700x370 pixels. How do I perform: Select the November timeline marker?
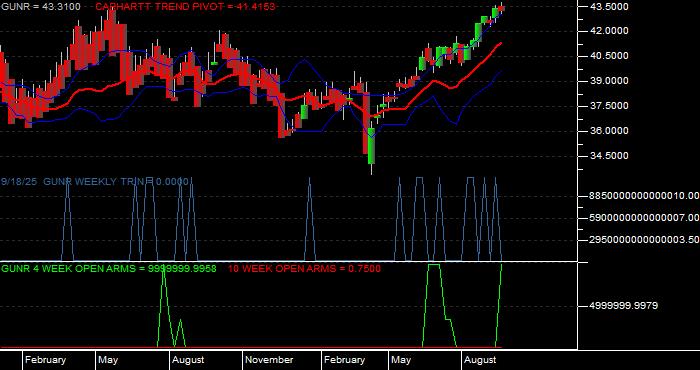point(269,360)
